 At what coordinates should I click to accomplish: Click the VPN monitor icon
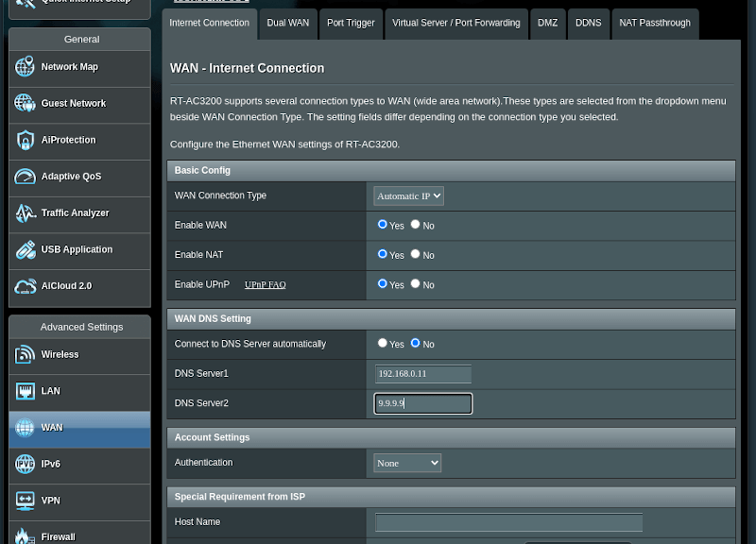pyautogui.click(x=26, y=501)
